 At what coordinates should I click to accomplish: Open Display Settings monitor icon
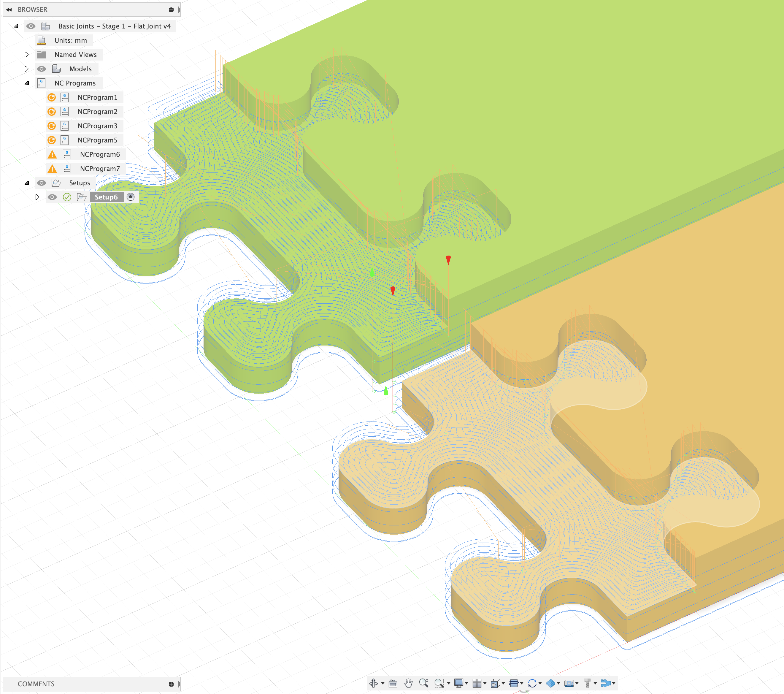(459, 683)
